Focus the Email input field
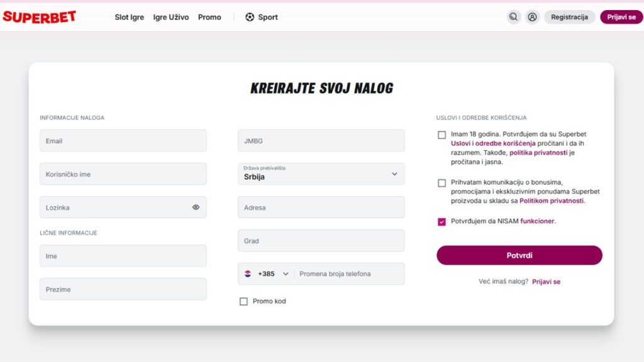This screenshot has width=644, height=362. point(123,140)
